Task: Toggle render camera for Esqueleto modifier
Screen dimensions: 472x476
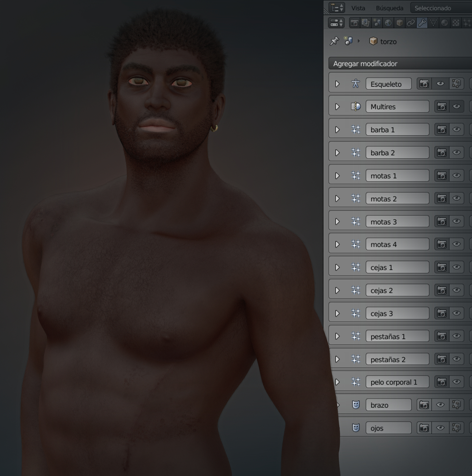Action: [424, 84]
